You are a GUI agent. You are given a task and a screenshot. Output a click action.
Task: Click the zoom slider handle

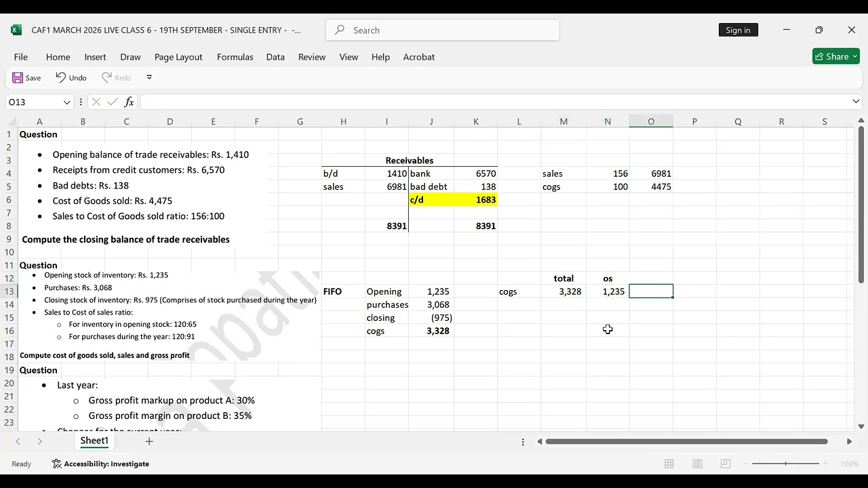coord(785,464)
